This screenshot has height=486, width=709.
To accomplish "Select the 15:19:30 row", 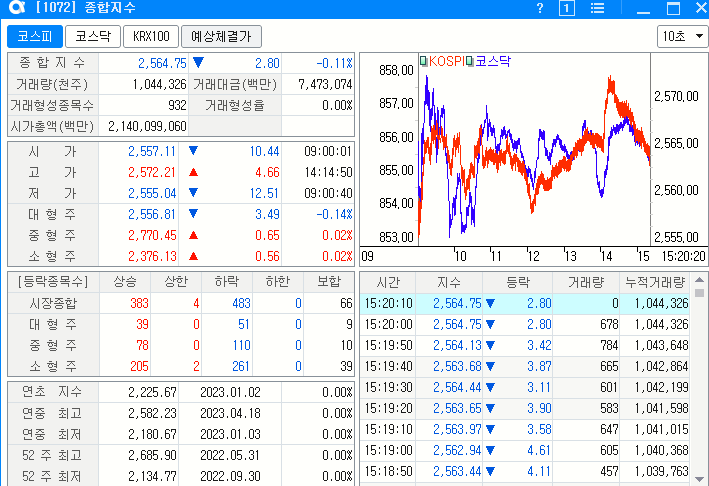I will coord(525,387).
